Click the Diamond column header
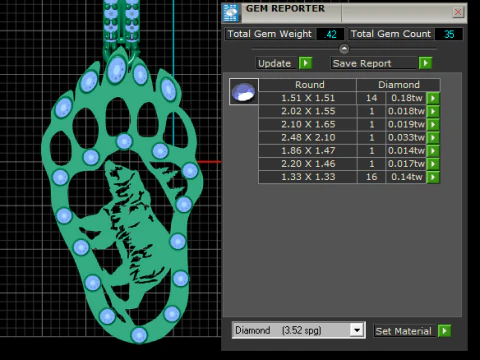 [399, 85]
